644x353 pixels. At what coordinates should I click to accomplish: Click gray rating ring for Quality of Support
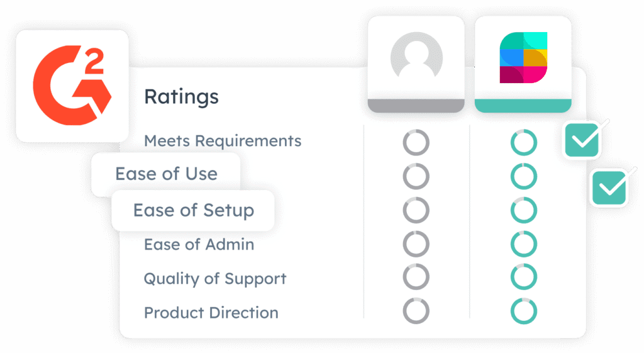[416, 276]
